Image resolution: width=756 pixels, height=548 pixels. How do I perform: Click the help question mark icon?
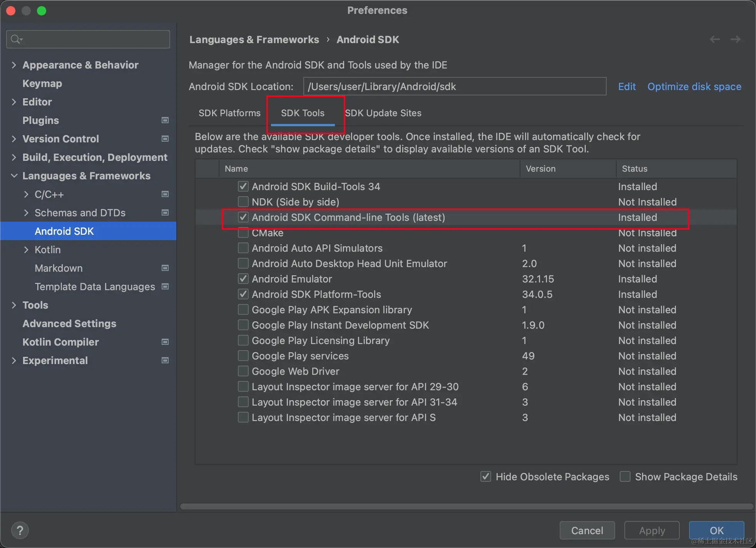[20, 530]
